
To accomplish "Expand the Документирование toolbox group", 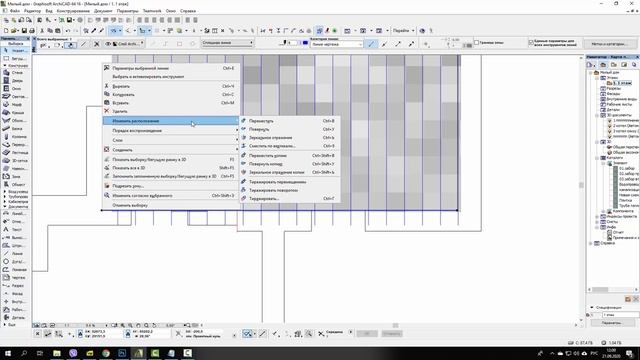I will tap(16, 207).
